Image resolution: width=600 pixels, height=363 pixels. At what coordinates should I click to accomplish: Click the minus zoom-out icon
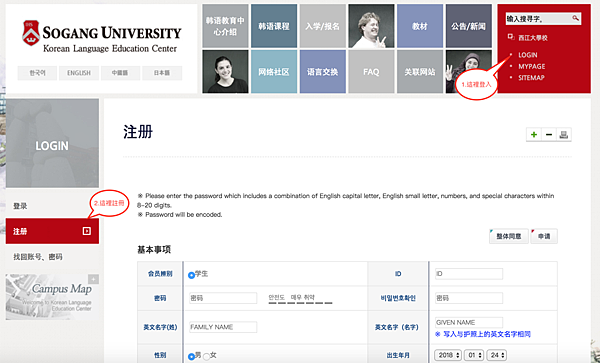(549, 135)
